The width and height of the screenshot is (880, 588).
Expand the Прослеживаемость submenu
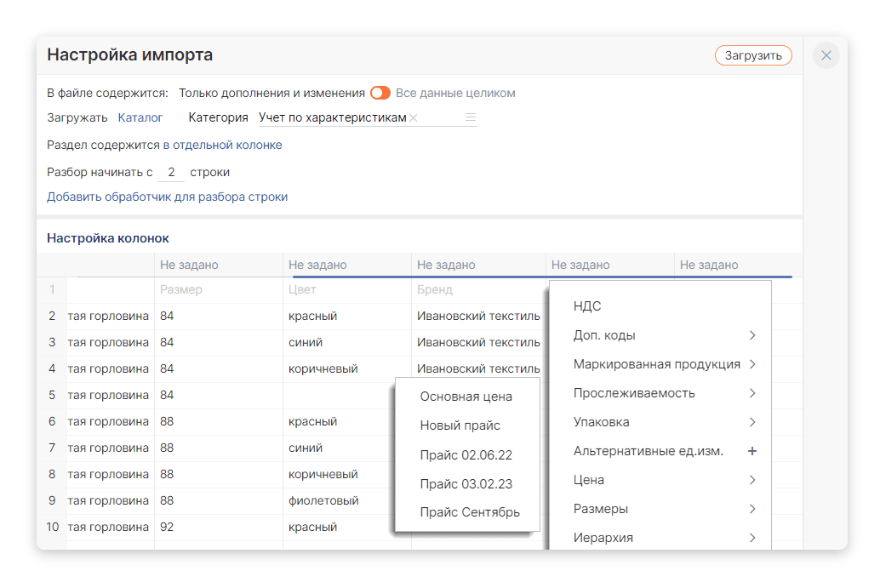click(751, 393)
